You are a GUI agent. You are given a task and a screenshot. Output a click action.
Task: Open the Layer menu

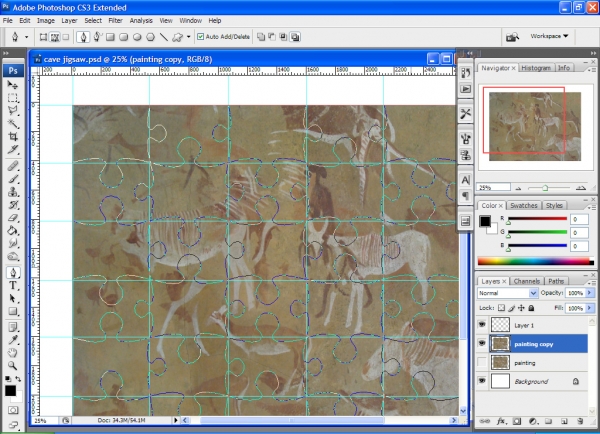coord(69,21)
